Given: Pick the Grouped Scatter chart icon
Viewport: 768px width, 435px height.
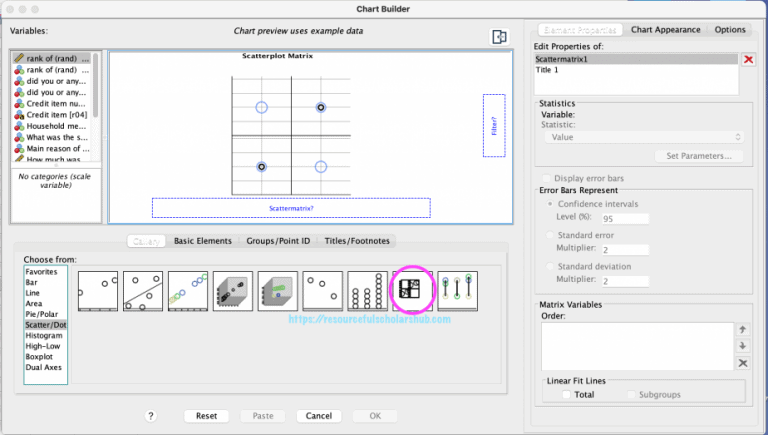Looking at the screenshot, I should (x=188, y=291).
